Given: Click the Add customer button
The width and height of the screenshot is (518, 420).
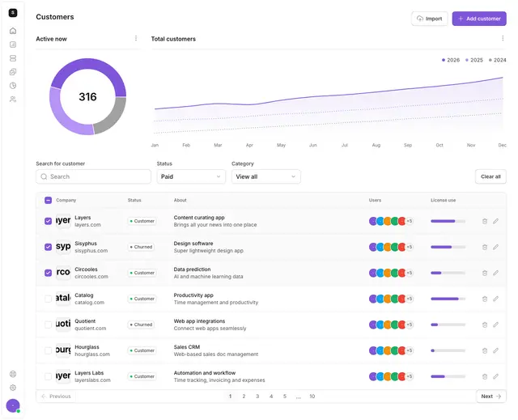Looking at the screenshot, I should pyautogui.click(x=479, y=19).
